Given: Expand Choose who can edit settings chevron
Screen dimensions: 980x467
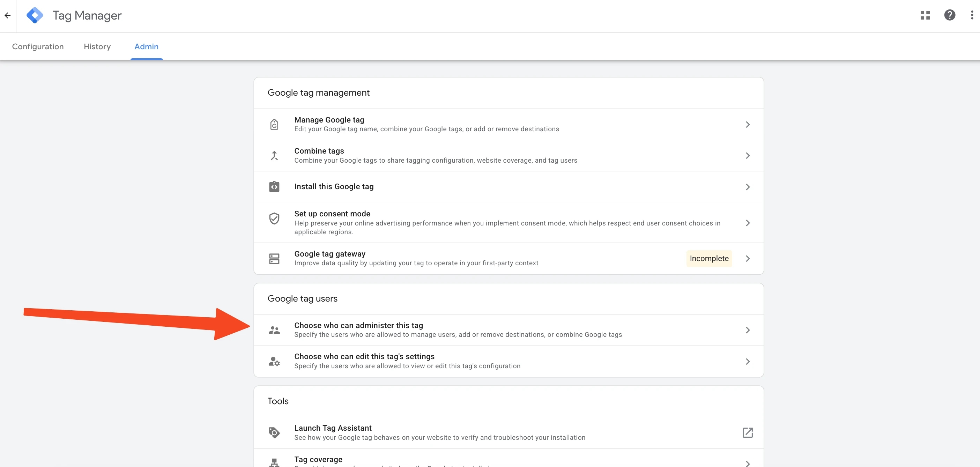Looking at the screenshot, I should tap(748, 361).
